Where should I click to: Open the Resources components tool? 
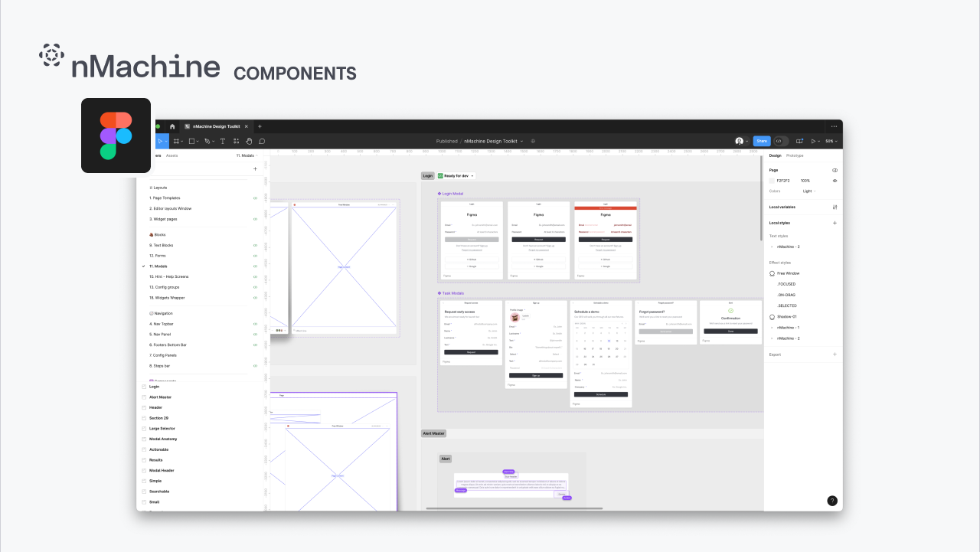[236, 141]
